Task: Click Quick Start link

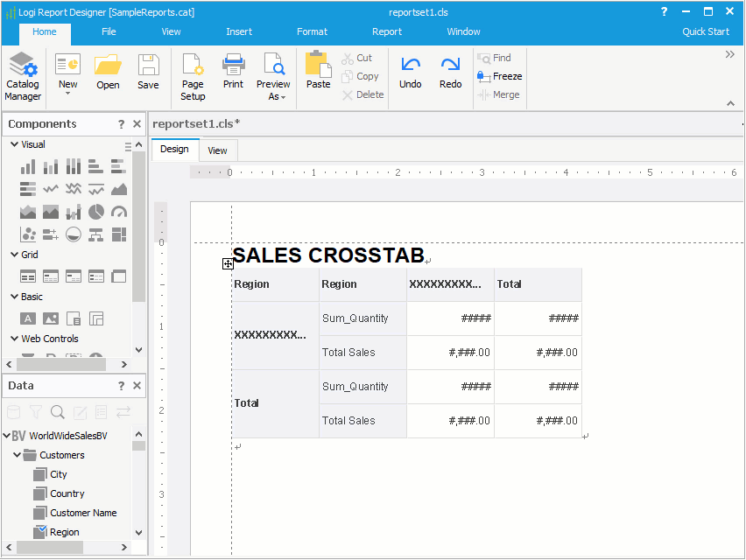Action: (x=706, y=31)
